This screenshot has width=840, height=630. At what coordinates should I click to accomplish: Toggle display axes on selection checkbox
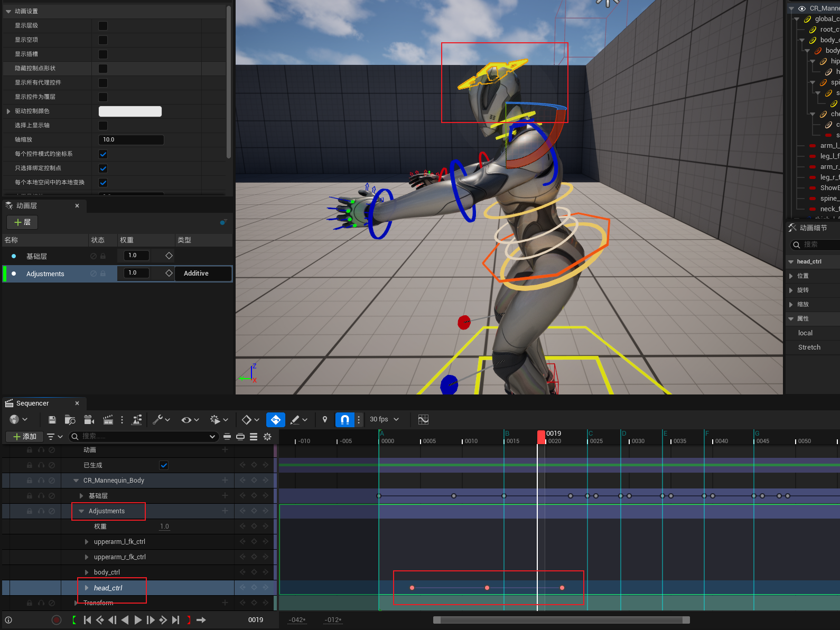103,126
